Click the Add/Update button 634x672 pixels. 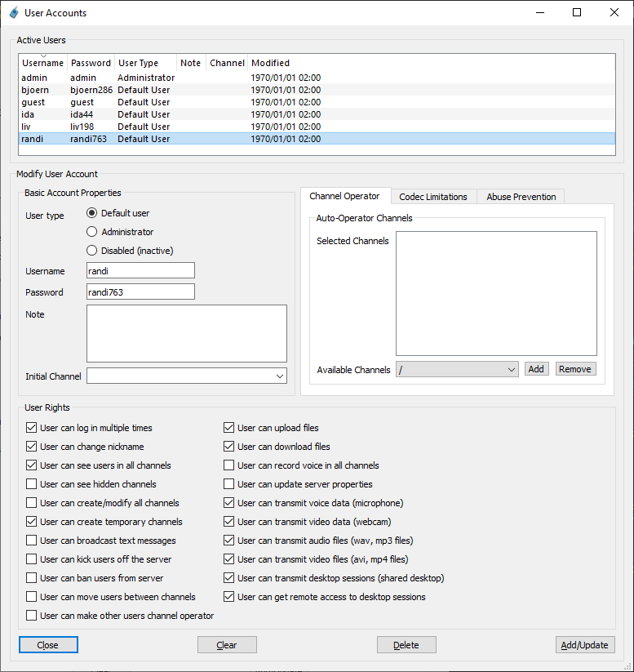coord(584,645)
